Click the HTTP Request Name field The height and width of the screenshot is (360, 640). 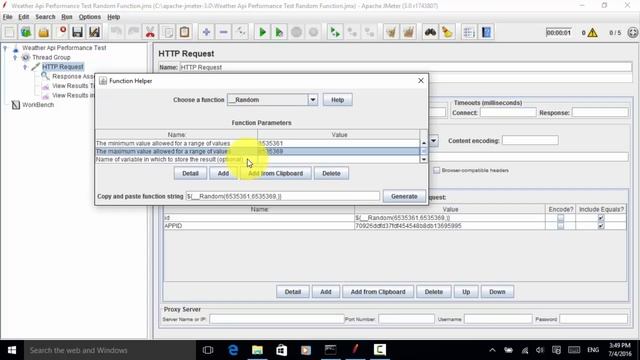coord(406,67)
